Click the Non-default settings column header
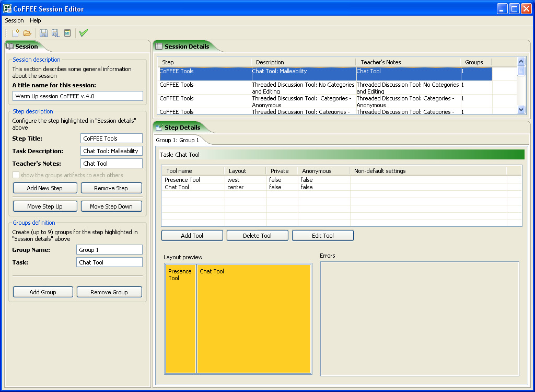Image resolution: width=535 pixels, height=392 pixels. [x=428, y=171]
